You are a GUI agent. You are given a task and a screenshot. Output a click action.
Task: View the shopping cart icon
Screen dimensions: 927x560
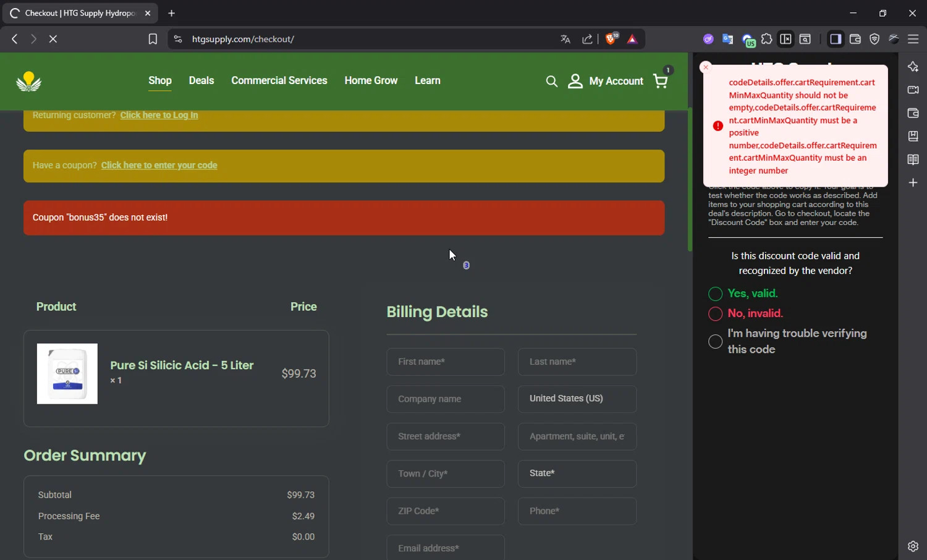[661, 81]
